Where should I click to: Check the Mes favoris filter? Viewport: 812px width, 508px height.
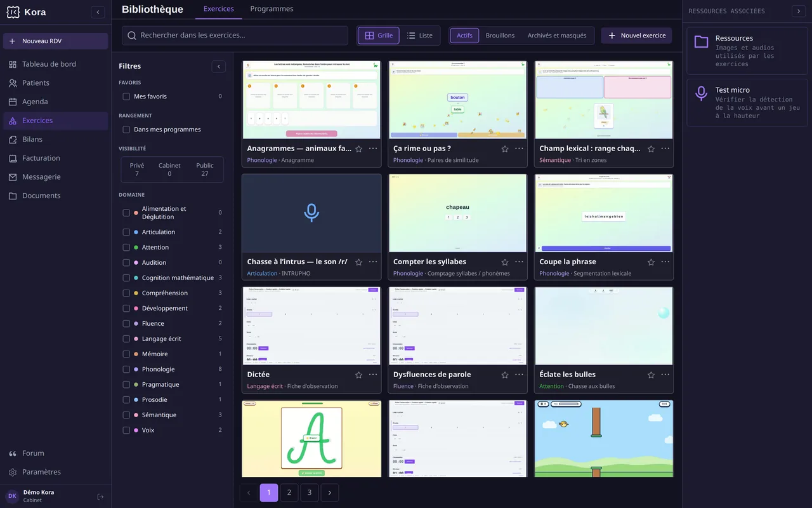click(126, 97)
